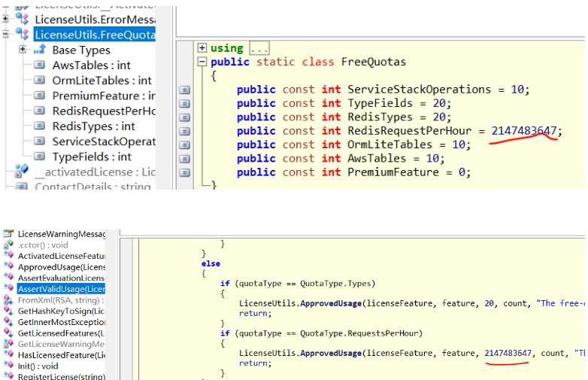Screen dimensions: 588x380
Task: Collapse the FreeQuotas class code block
Action: pos(202,62)
